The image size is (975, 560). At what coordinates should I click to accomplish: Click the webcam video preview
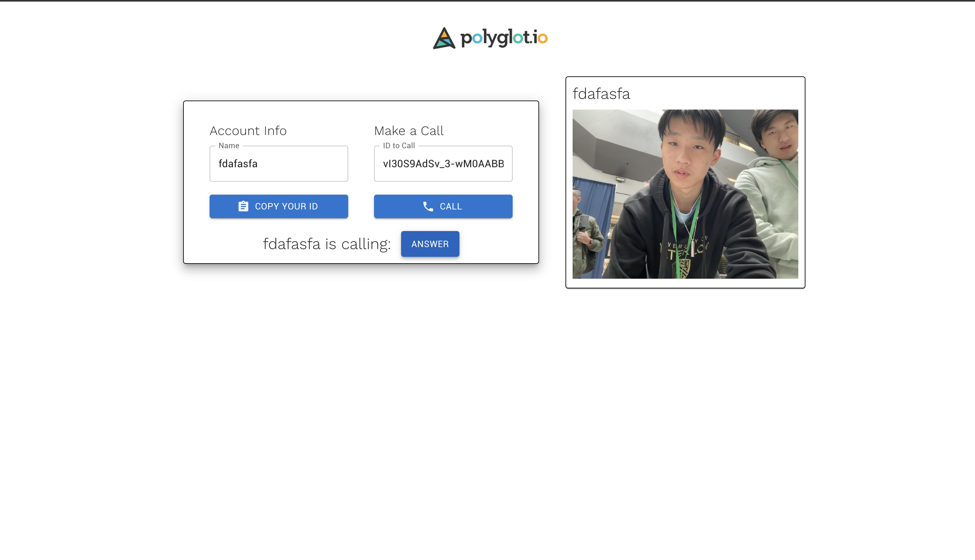point(685,194)
